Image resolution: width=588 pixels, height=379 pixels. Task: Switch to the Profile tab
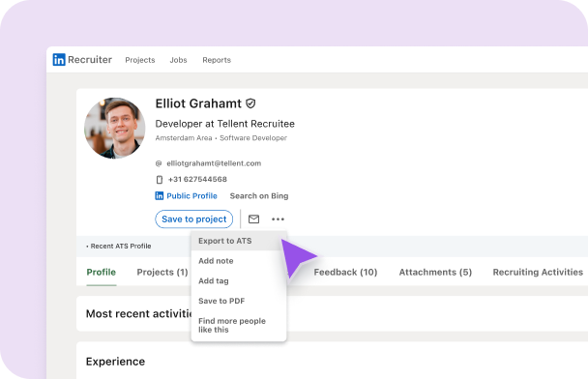click(102, 272)
